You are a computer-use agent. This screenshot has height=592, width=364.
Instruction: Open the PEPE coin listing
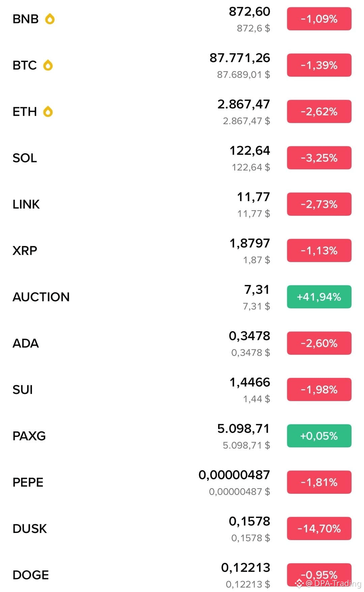(x=182, y=482)
